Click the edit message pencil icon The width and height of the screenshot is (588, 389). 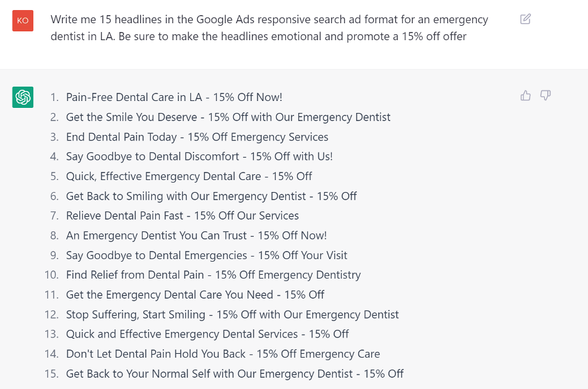525,19
